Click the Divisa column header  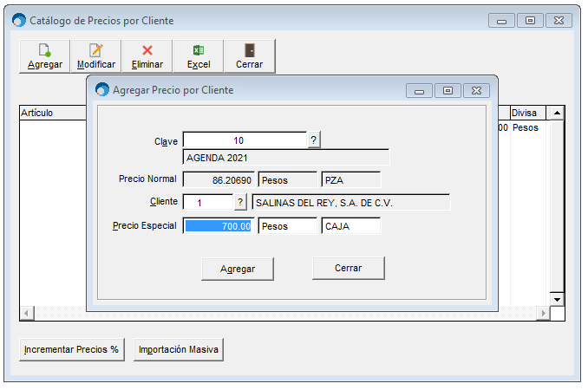point(528,113)
